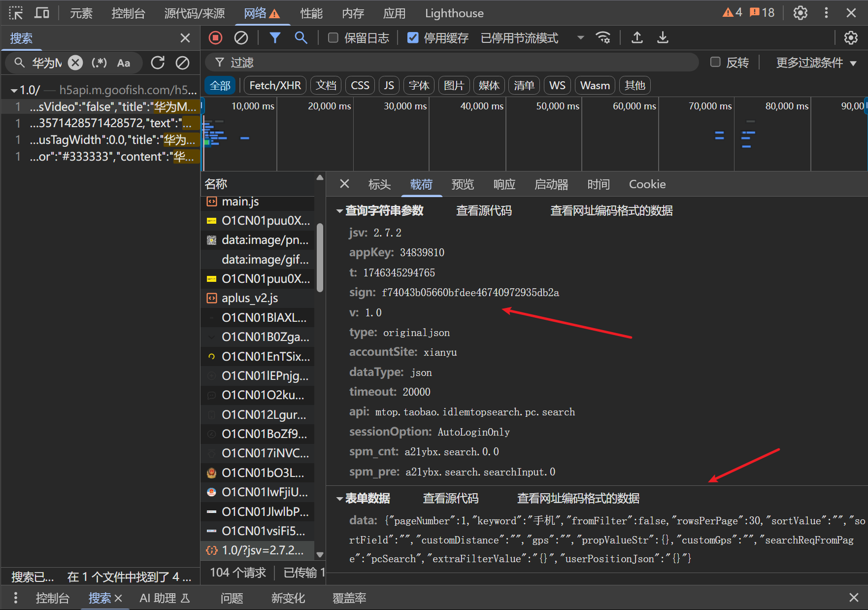Click the request list vertical scrollbar thumb
Screen dimensions: 868x610
pos(320,257)
